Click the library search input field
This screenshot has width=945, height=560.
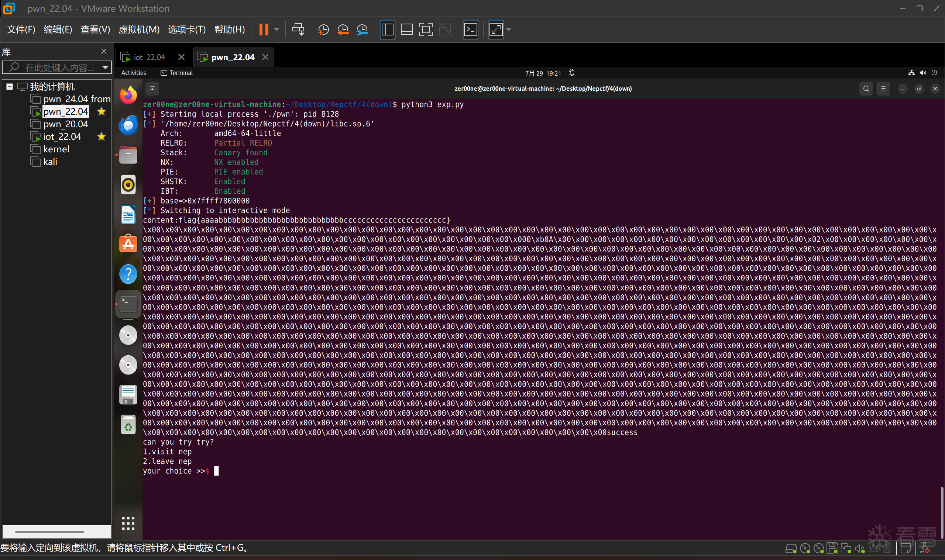tap(59, 68)
